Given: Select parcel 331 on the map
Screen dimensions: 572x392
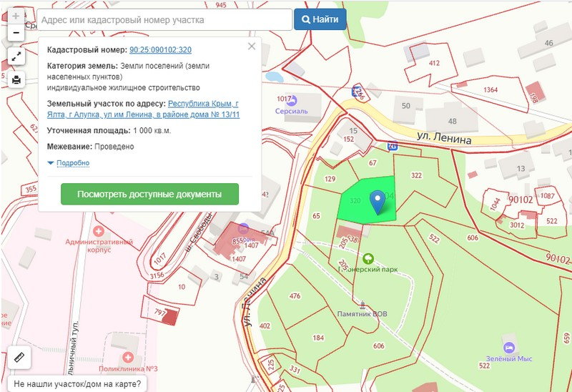Looking at the screenshot, I should (295, 370).
